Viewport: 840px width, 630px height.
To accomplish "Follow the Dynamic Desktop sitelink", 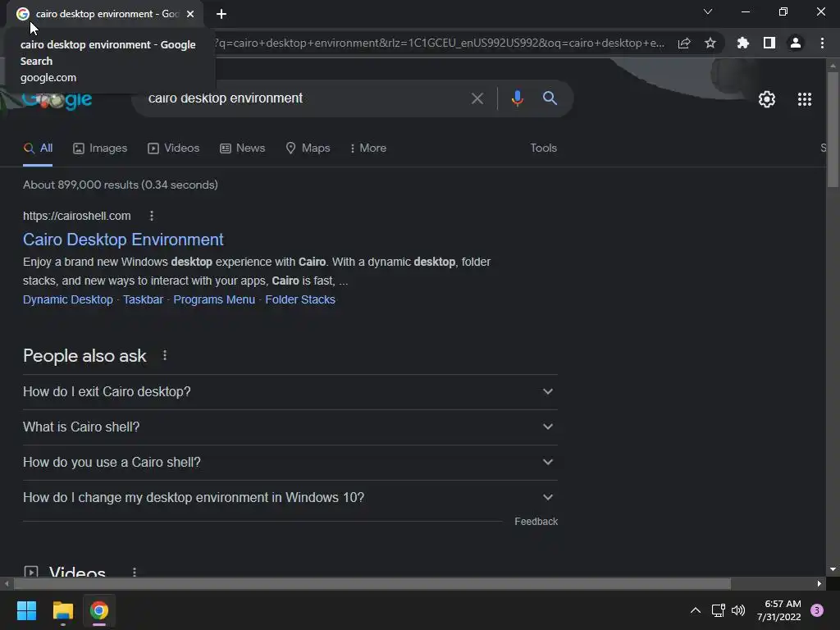I will 68,300.
